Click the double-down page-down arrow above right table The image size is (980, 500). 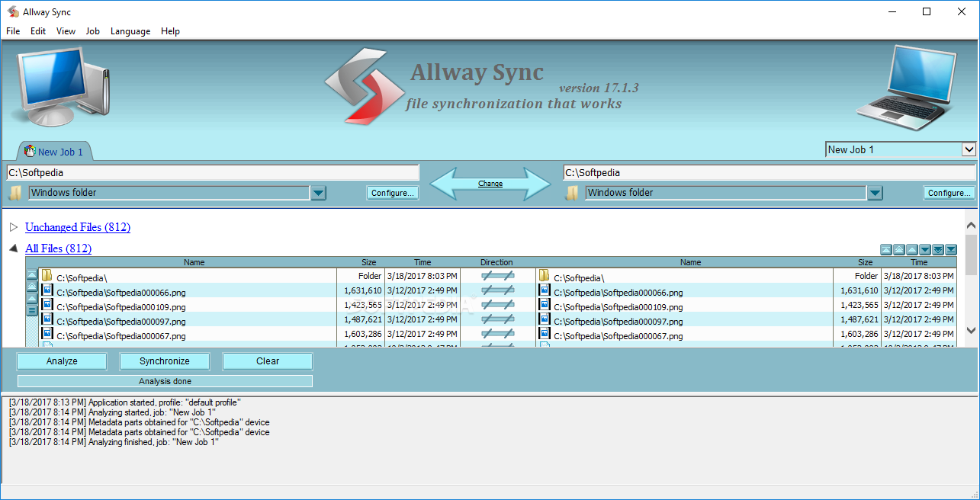(938, 249)
